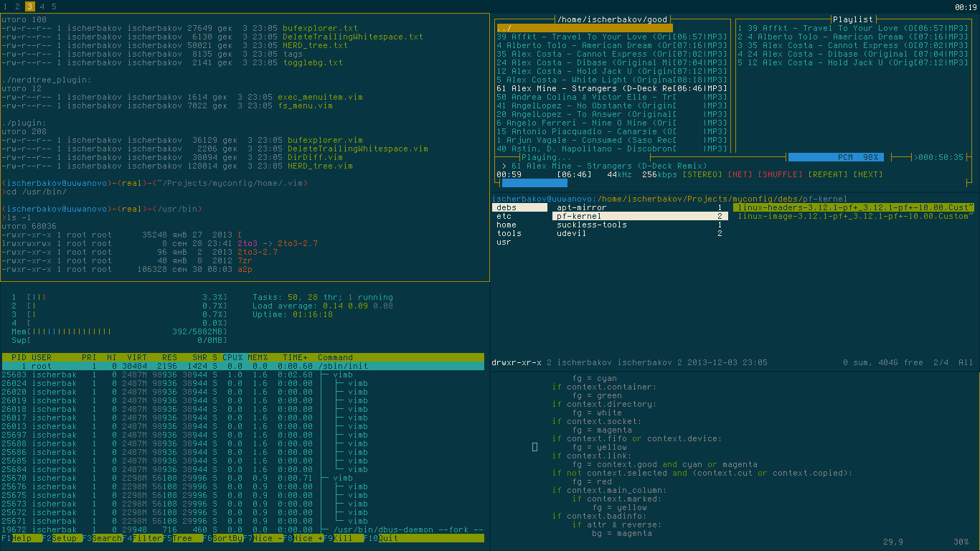Select the linux-image-3.12.1-pf package in ranger preview
The image size is (980, 551).
pyautogui.click(x=854, y=216)
